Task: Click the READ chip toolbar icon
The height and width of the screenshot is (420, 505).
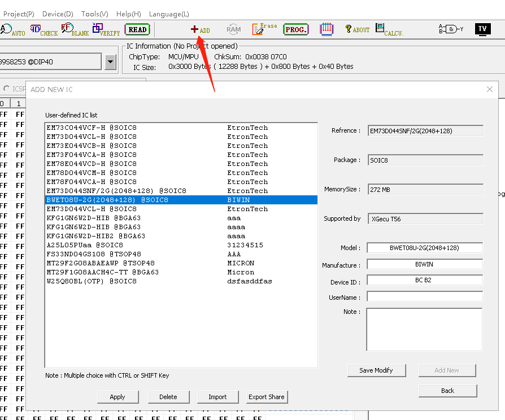Action: [x=137, y=29]
